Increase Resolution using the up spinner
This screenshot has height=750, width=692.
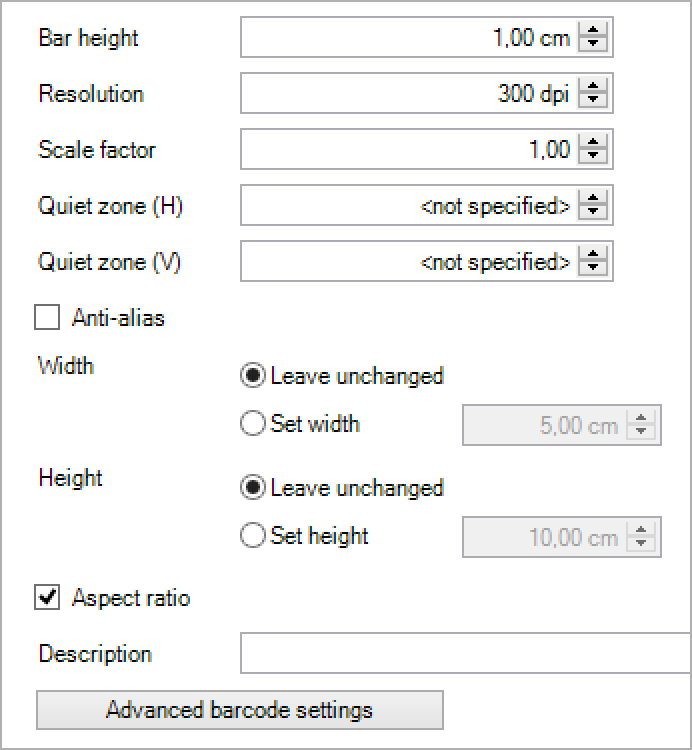(x=593, y=86)
